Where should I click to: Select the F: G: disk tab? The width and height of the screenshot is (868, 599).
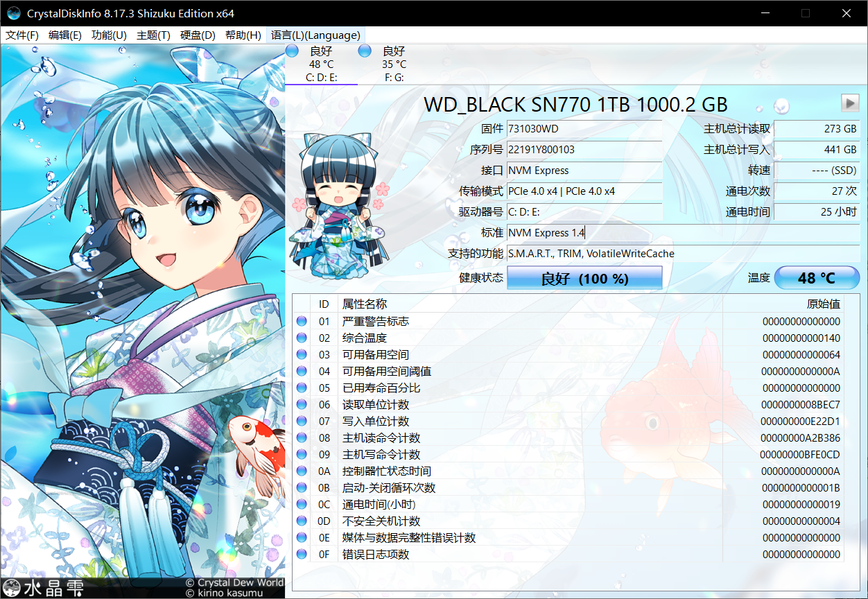[x=393, y=64]
